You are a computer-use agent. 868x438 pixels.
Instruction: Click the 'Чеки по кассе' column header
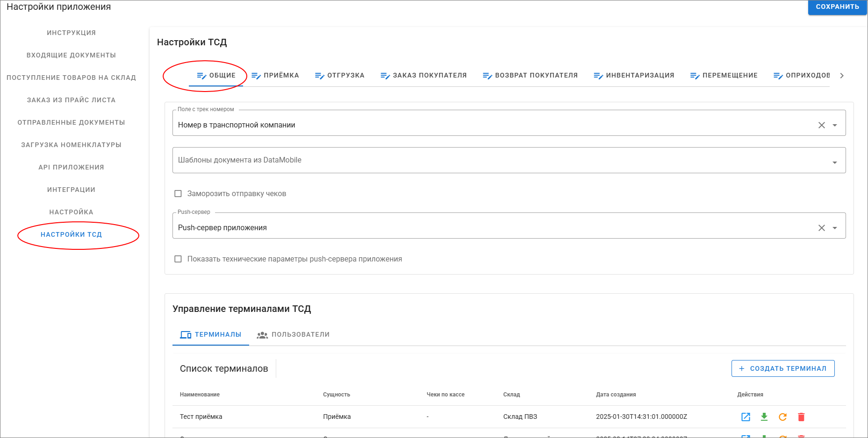click(x=445, y=395)
